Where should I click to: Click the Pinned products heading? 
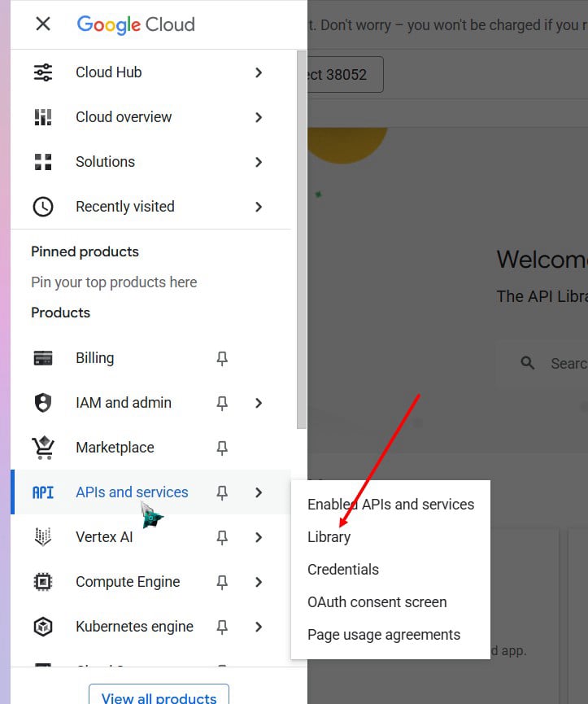[85, 251]
